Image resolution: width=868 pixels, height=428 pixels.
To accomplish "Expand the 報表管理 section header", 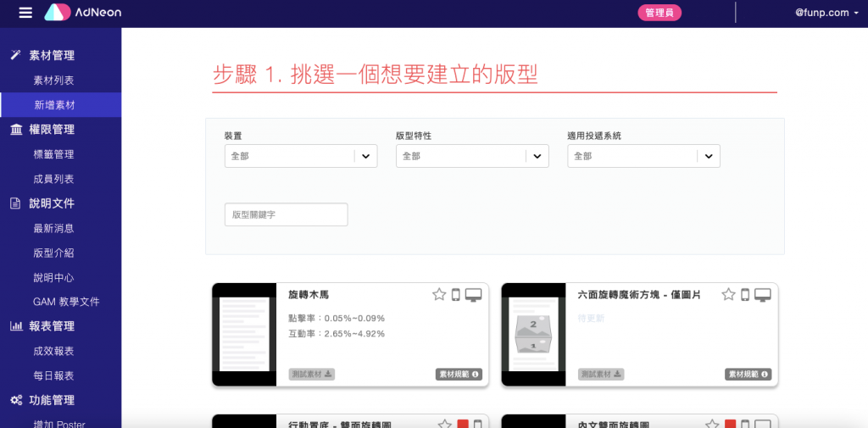I will click(x=52, y=326).
